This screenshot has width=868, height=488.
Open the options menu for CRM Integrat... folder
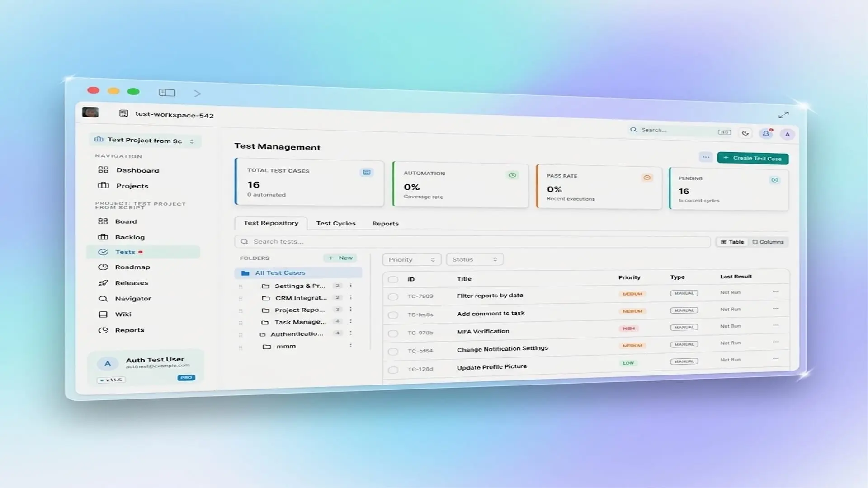[x=350, y=297]
